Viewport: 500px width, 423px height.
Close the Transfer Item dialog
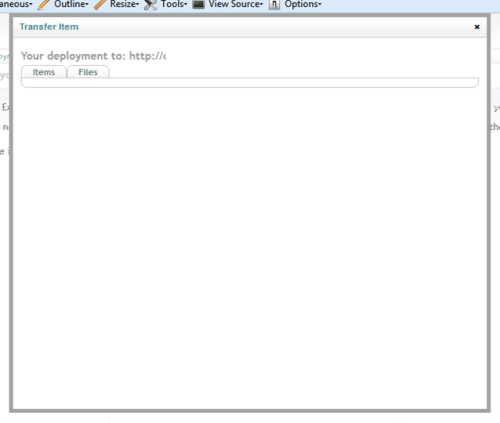point(477,27)
